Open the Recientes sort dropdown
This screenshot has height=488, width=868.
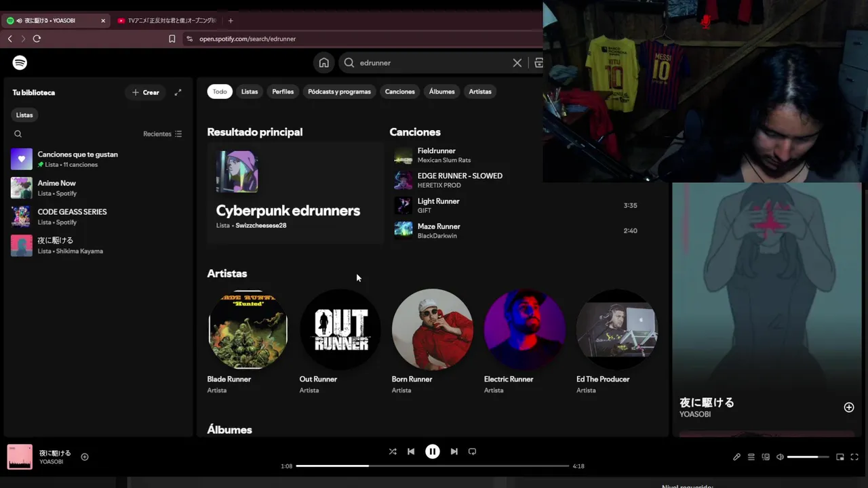[163, 134]
